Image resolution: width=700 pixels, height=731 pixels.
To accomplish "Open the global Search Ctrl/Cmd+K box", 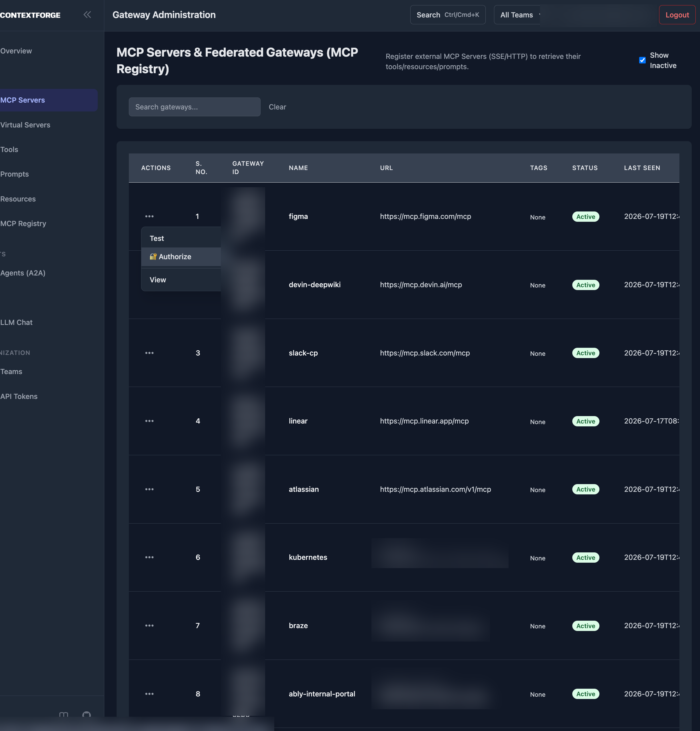I will [x=447, y=15].
